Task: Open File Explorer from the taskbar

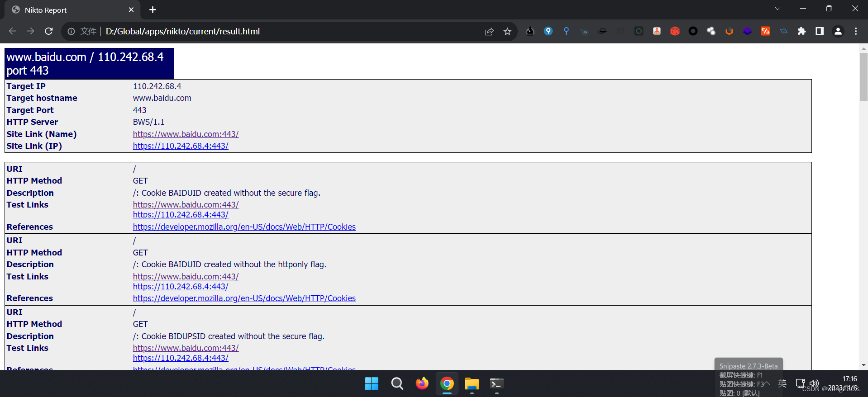Action: coord(472,384)
